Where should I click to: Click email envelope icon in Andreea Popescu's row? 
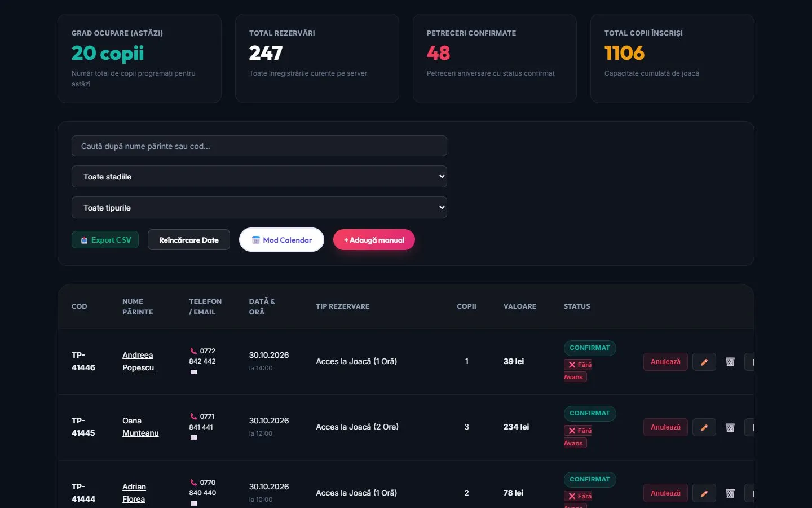[x=193, y=372]
